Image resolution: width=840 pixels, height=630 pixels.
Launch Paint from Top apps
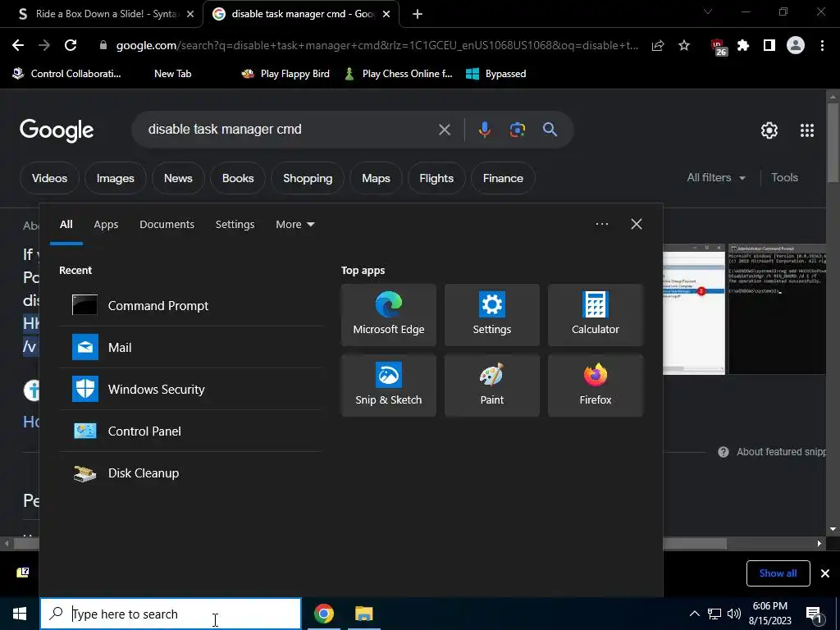pyautogui.click(x=492, y=386)
